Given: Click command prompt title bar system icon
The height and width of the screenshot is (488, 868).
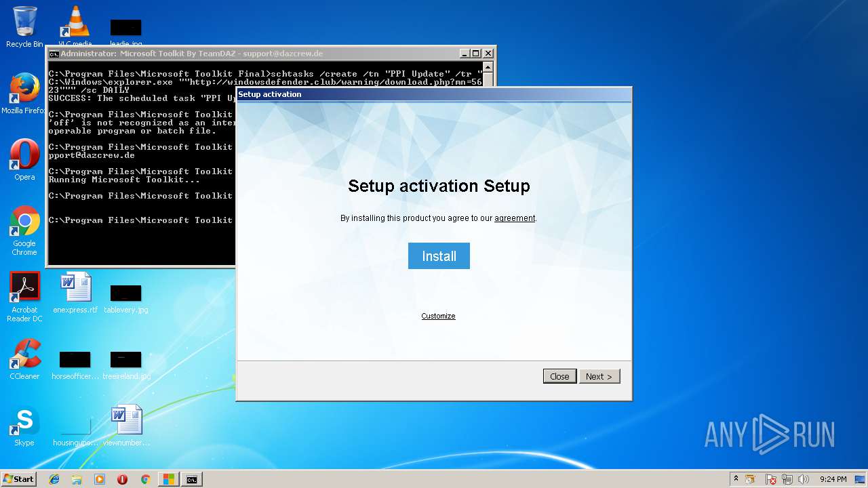Looking at the screenshot, I should pos(54,54).
